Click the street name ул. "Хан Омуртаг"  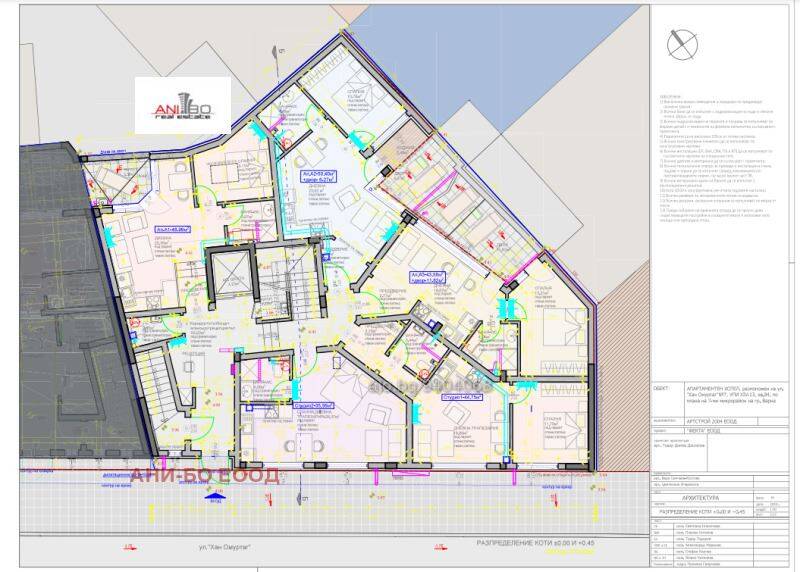coord(225,548)
